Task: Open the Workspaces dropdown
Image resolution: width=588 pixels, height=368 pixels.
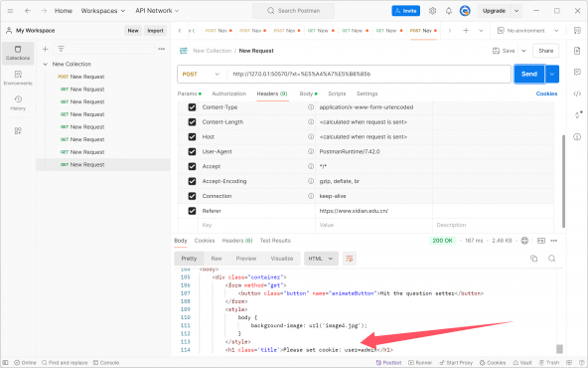Action: (103, 11)
